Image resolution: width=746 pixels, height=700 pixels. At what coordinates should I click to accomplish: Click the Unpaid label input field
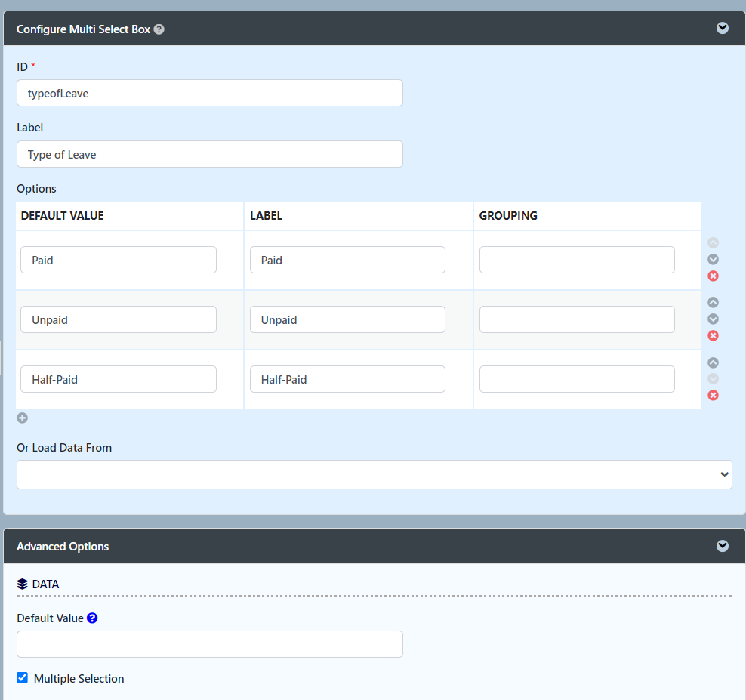(x=347, y=319)
